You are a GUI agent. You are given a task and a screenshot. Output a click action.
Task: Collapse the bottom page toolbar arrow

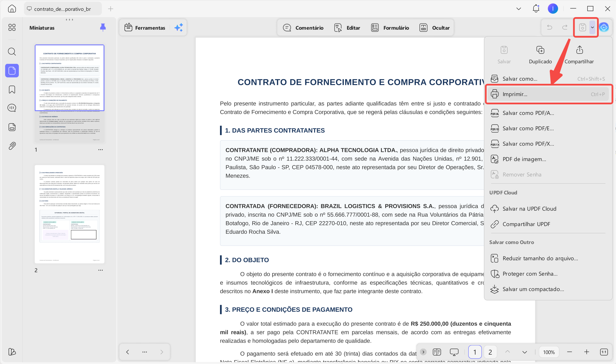pyautogui.click(x=423, y=352)
